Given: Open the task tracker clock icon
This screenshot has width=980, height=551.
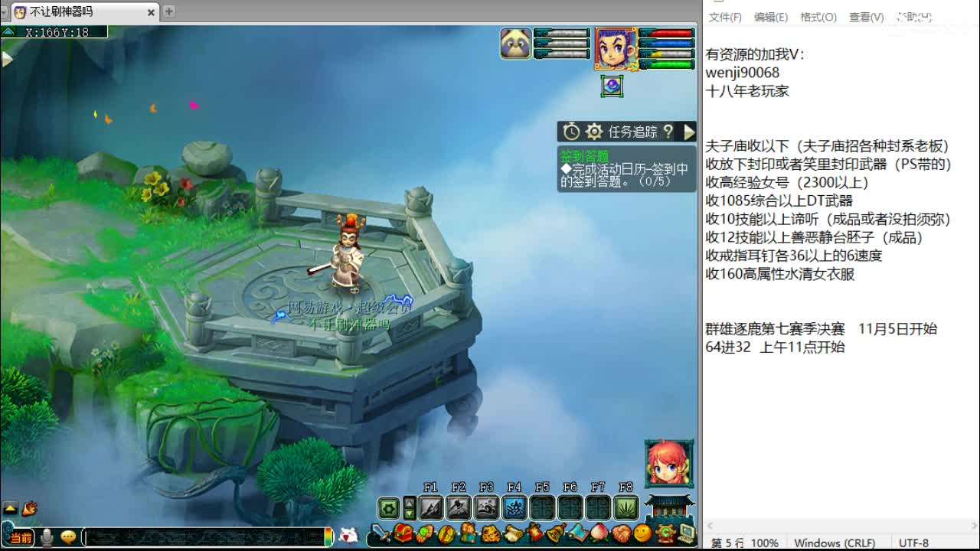Looking at the screenshot, I should point(571,132).
